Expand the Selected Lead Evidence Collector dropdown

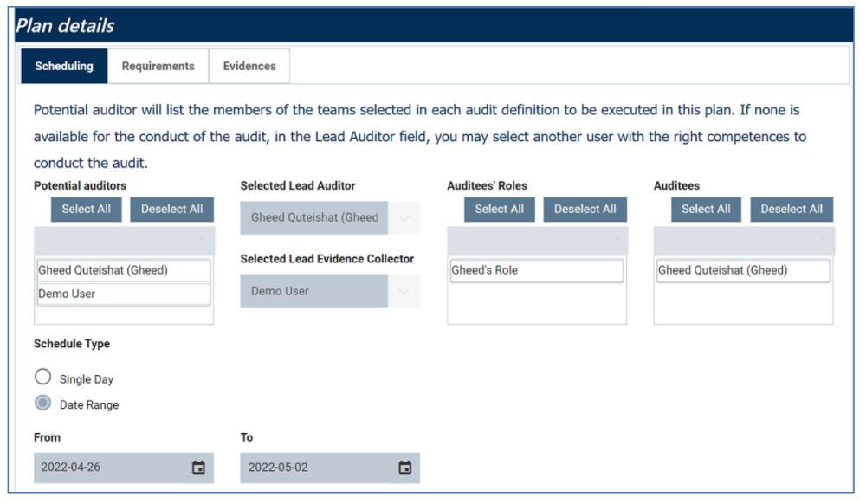pyautogui.click(x=404, y=292)
